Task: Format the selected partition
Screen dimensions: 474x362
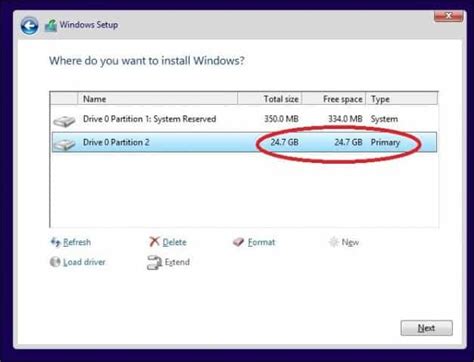Action: pos(261,242)
